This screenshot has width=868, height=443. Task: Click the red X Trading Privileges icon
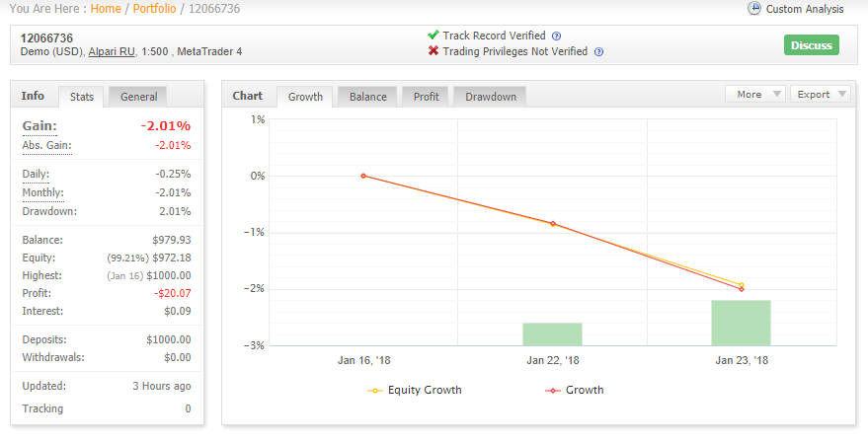click(434, 51)
